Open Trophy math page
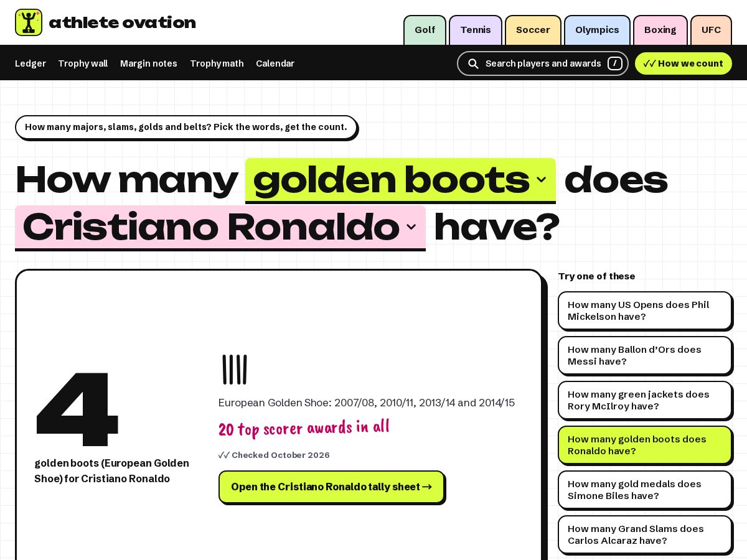The image size is (747, 560). click(x=217, y=63)
